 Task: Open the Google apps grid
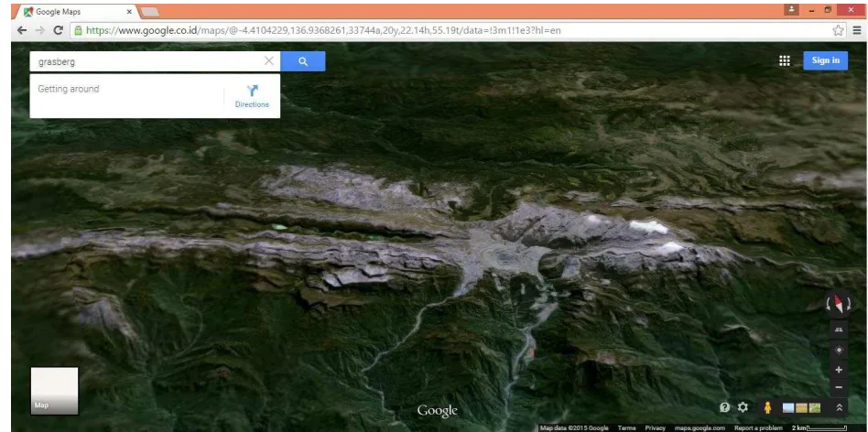(785, 60)
